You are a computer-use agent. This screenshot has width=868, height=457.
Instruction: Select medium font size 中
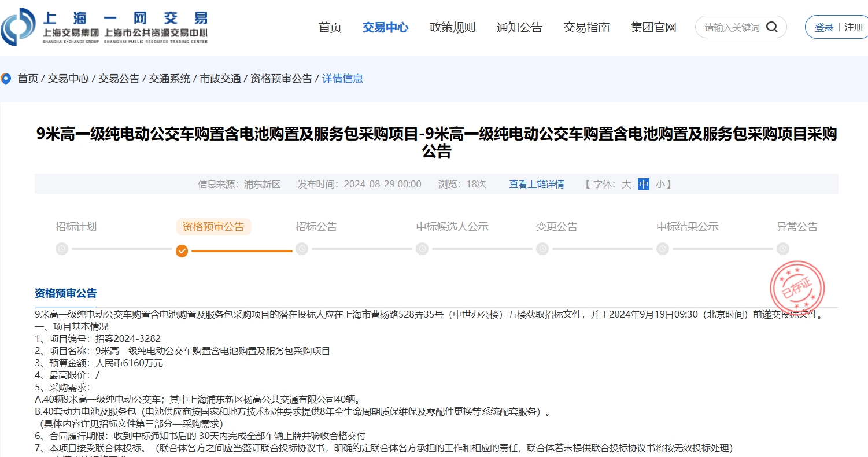pos(644,185)
